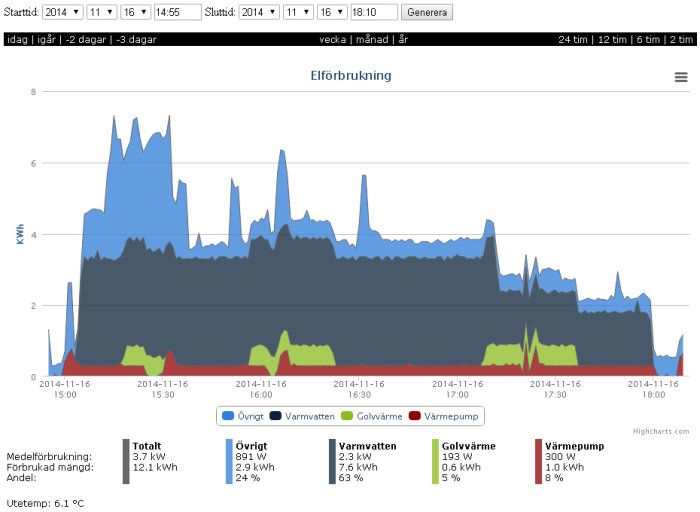The height and width of the screenshot is (512, 700).
Task: Open the Starttid month dropdown
Action: coord(102,12)
